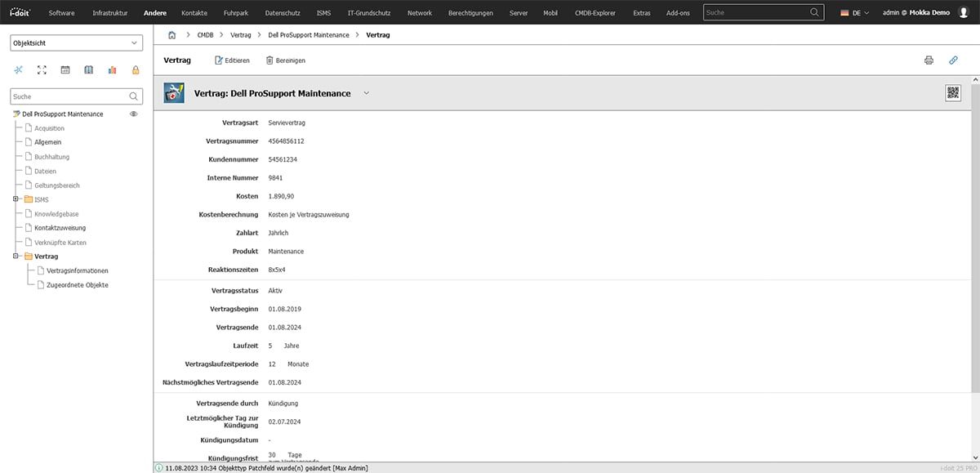Screen dimensions: 980x473
Task: Click the top bar Suche field
Action: coord(755,13)
